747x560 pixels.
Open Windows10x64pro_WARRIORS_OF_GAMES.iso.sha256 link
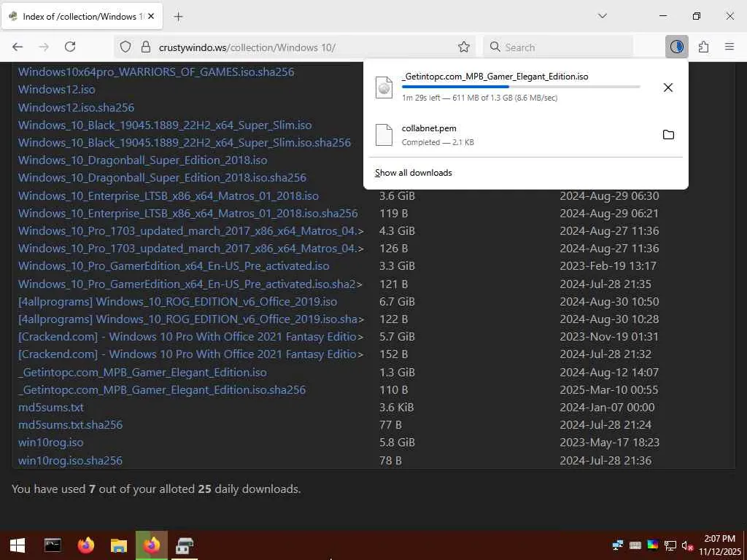[156, 72]
